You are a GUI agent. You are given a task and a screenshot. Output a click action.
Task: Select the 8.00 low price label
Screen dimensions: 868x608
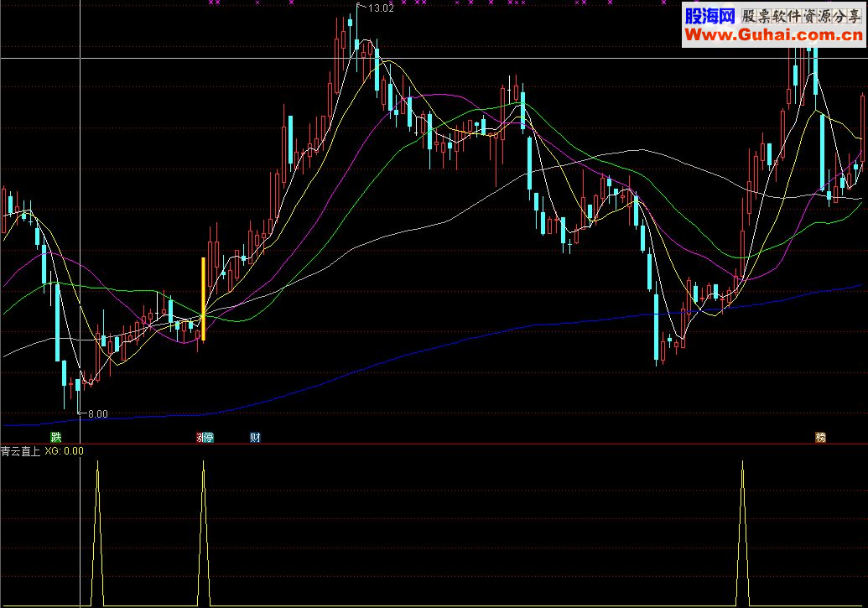point(98,413)
